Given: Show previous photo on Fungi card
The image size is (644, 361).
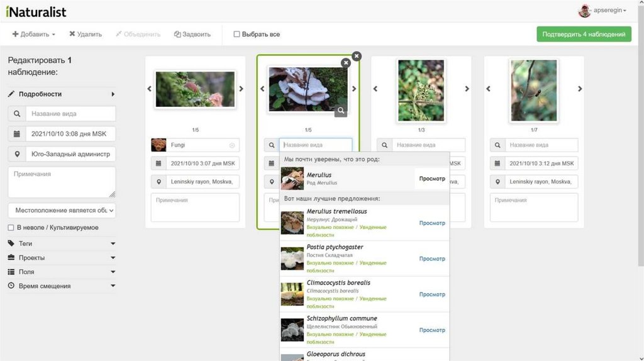Looking at the screenshot, I should [x=149, y=89].
